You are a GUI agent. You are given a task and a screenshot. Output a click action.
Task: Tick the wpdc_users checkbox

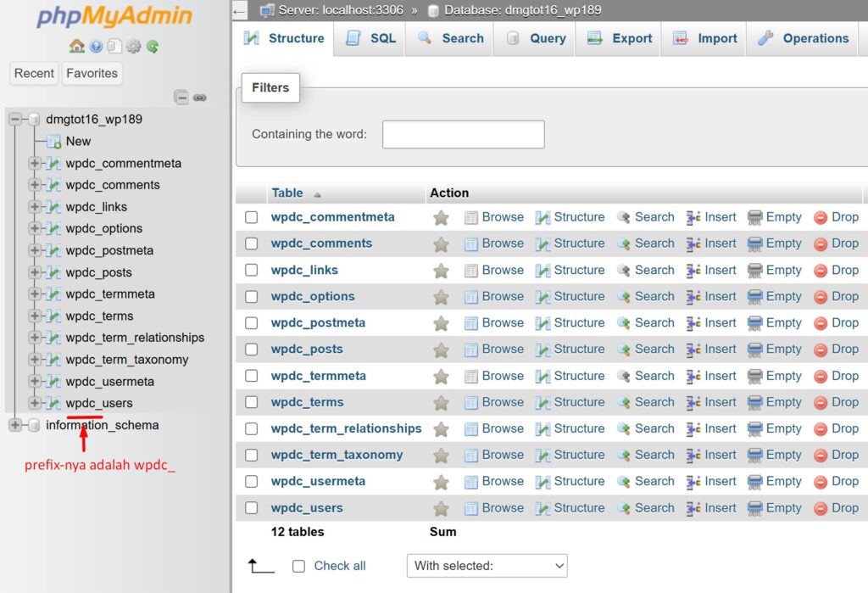251,508
